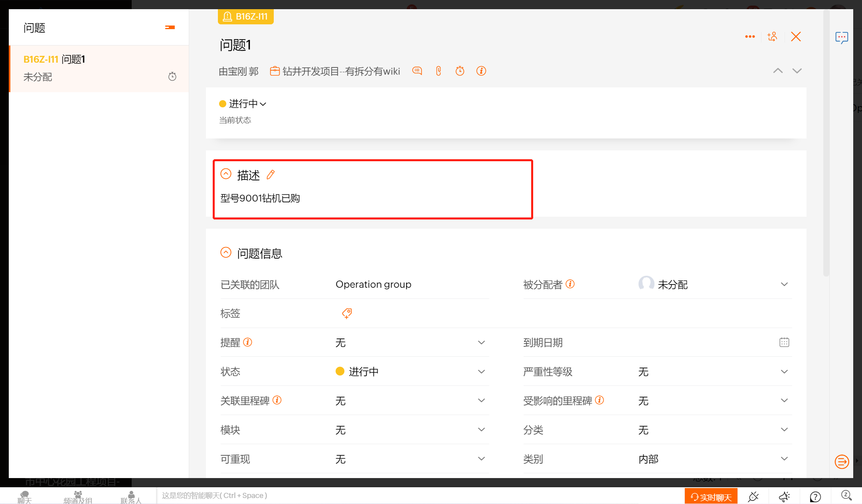Collapse the 问题信息 section
This screenshot has height=504, width=862.
[226, 253]
